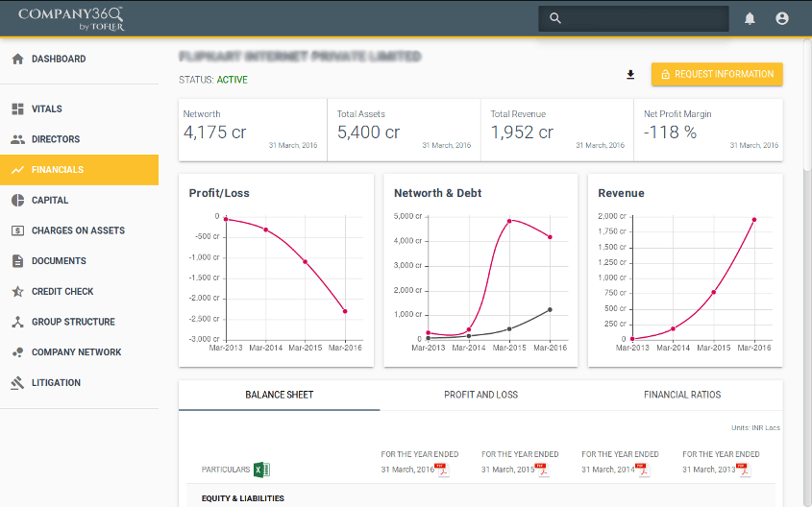Click the Mar-2016 point on Profit/Loss chart

[345, 311]
